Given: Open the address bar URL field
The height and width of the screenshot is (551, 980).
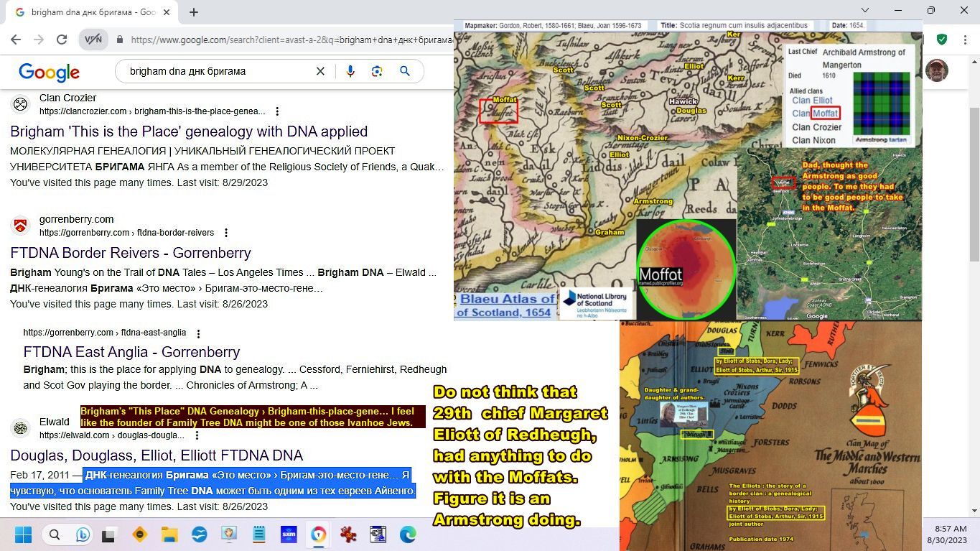Looking at the screenshot, I should coord(291,40).
